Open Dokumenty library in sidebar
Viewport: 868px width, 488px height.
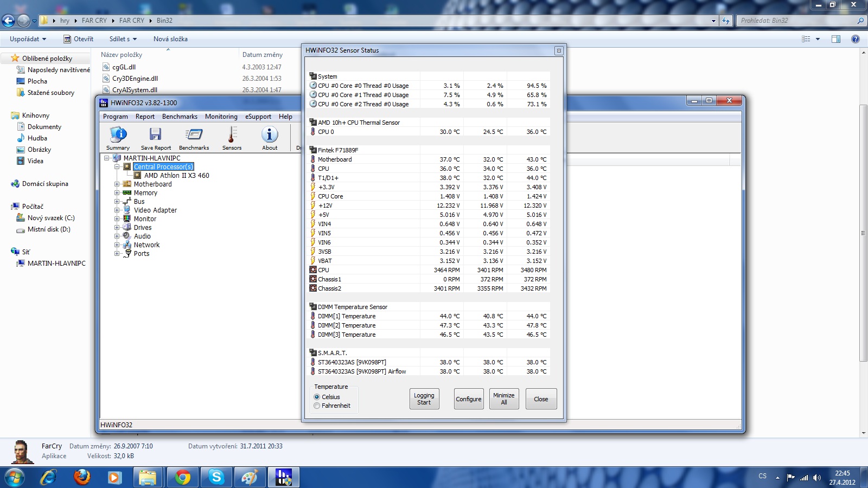(44, 127)
